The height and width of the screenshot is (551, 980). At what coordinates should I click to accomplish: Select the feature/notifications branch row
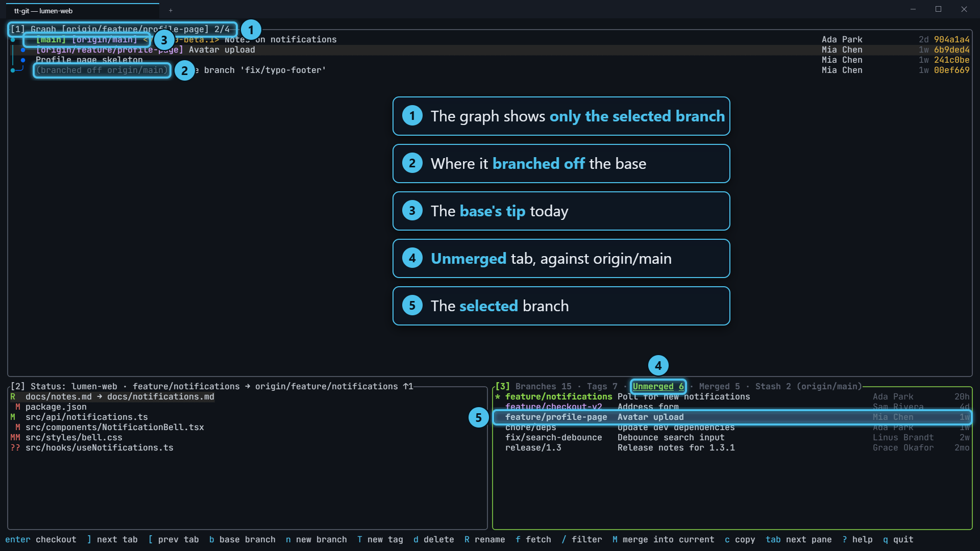732,396
